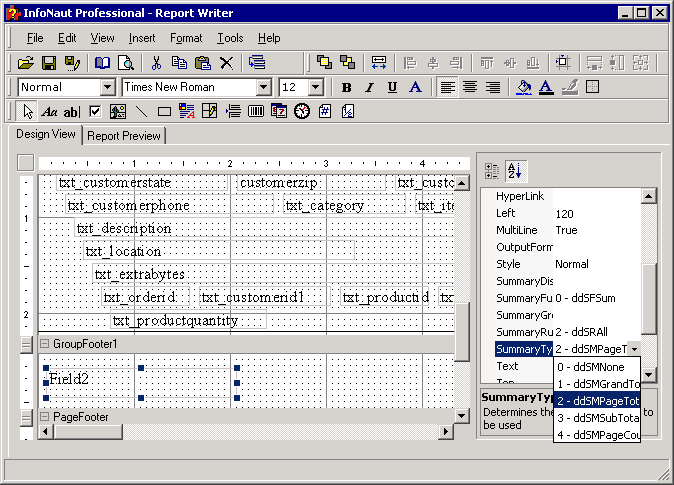
Task: Click the Paste clipboard icon
Action: coord(203,63)
